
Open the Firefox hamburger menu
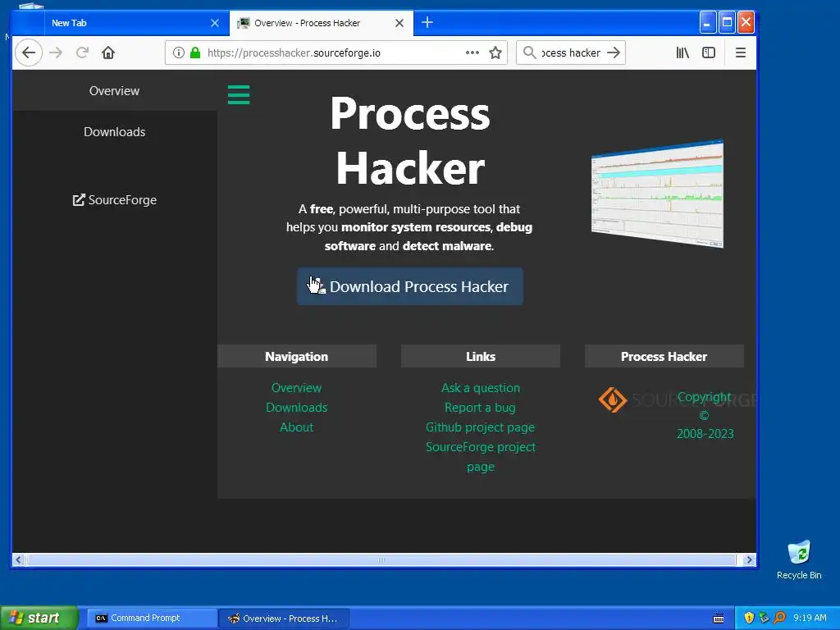coord(741,52)
